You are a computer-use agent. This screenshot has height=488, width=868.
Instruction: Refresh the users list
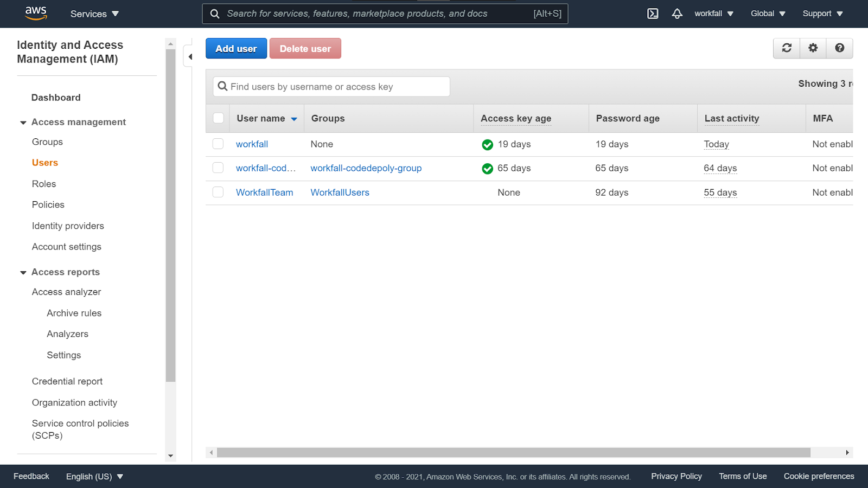(787, 48)
